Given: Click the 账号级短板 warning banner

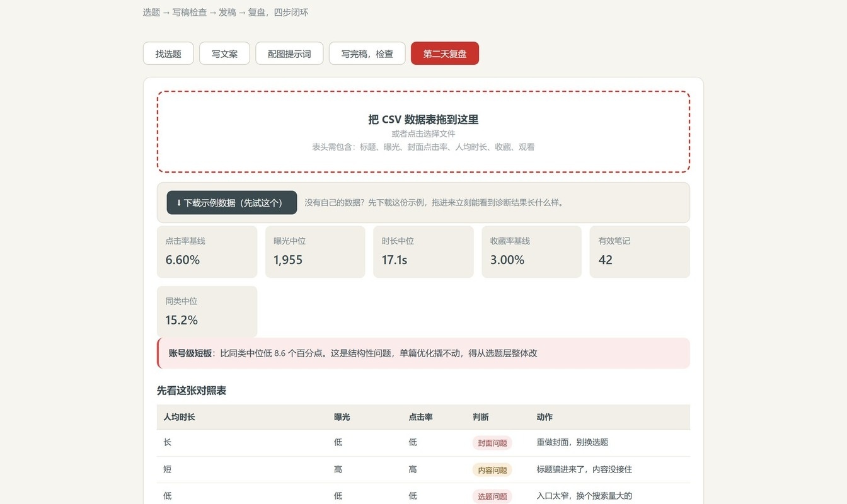Looking at the screenshot, I should coord(423,353).
